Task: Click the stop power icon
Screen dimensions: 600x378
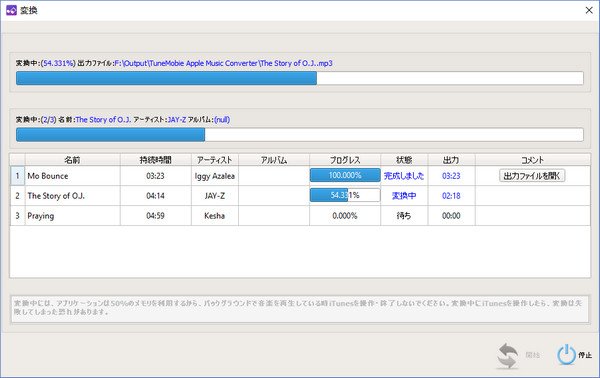Action: pos(566,355)
